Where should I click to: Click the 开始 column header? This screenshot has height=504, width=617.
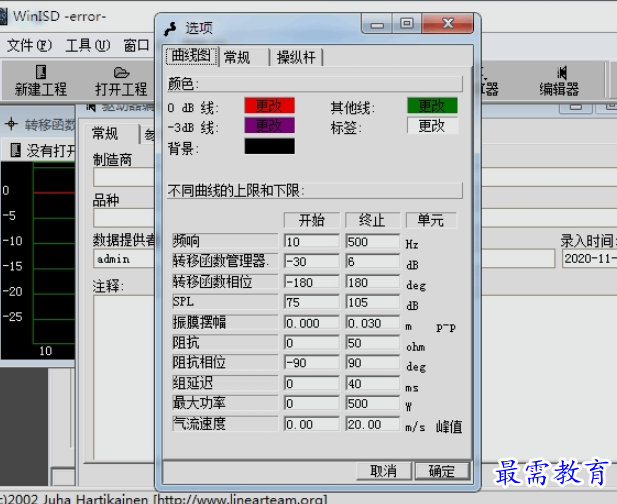pyautogui.click(x=311, y=220)
